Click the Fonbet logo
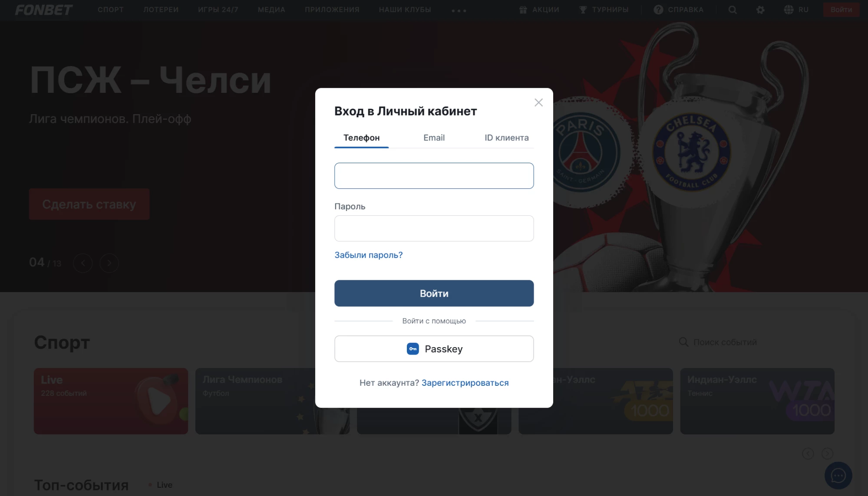Image resolution: width=868 pixels, height=496 pixels. tap(44, 10)
